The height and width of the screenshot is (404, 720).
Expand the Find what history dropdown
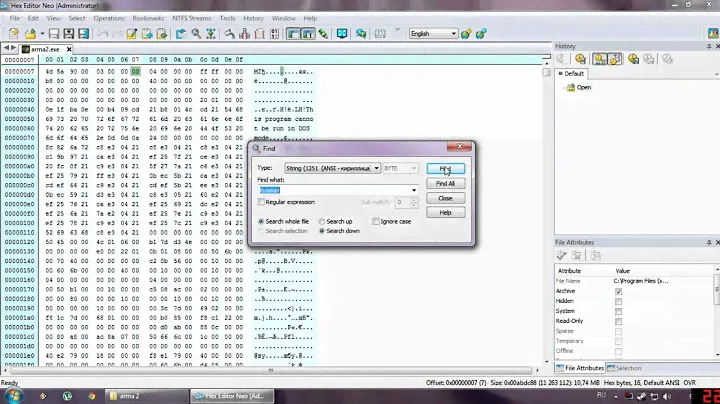pos(413,190)
